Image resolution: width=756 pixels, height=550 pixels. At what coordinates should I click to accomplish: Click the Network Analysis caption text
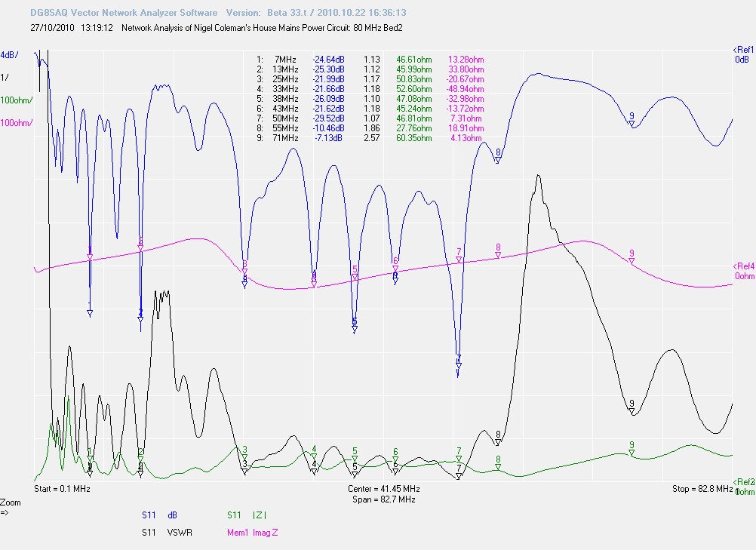point(262,28)
